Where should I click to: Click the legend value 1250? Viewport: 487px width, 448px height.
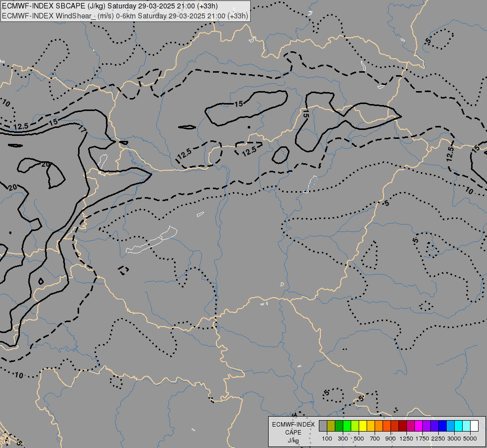click(406, 439)
